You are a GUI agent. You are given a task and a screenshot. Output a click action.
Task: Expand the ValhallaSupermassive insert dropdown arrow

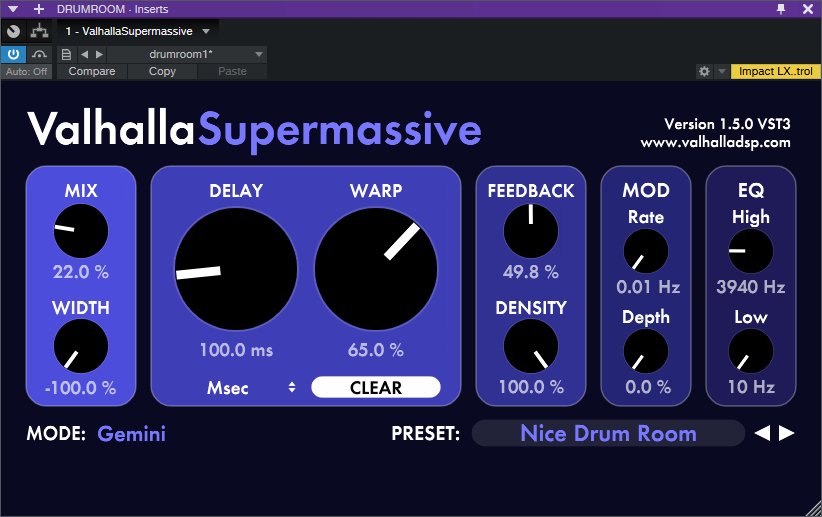(206, 31)
